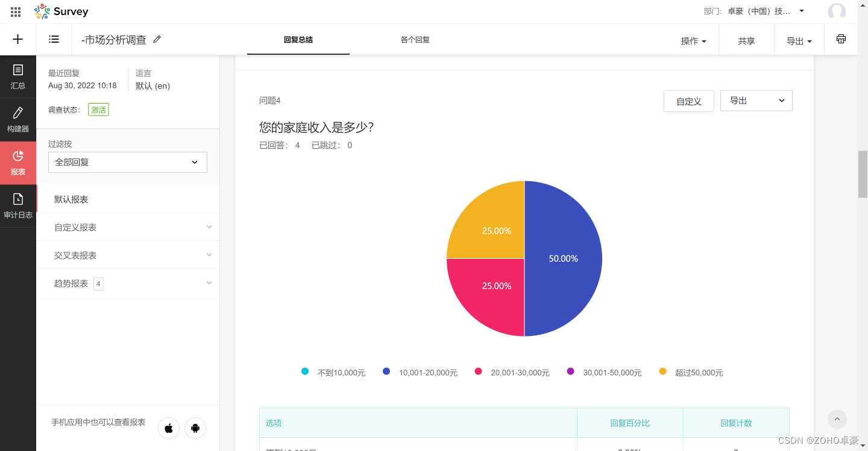This screenshot has width=868, height=451.
Task: Click the Android app icon
Action: pos(195,428)
